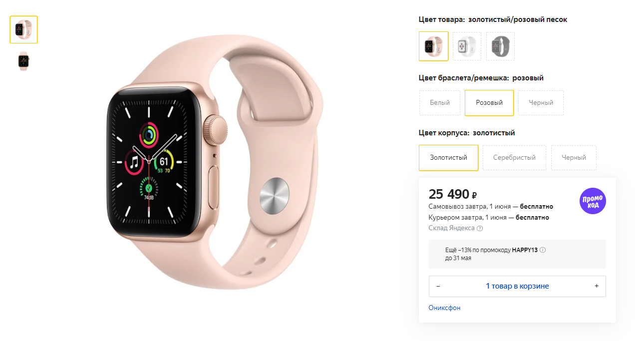Select Черный case color option
This screenshot has width=644, height=341.
(574, 158)
